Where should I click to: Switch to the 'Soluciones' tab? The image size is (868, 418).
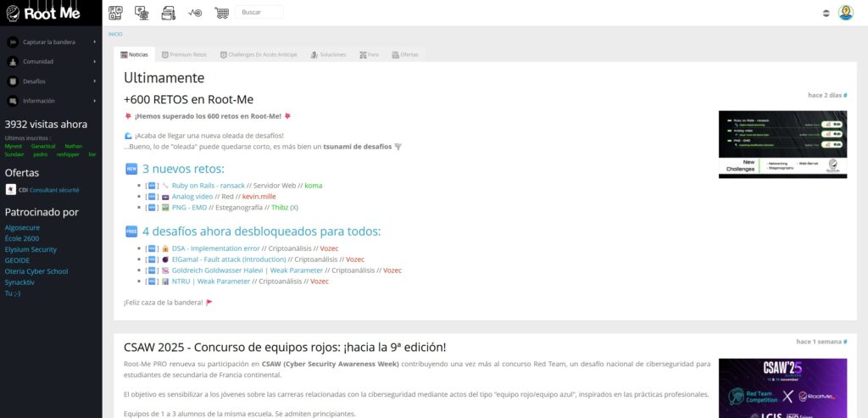point(328,54)
